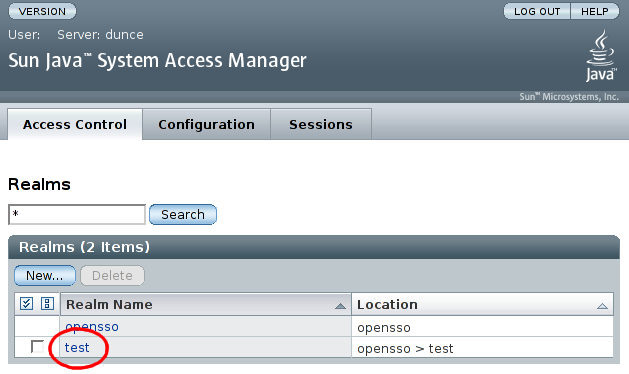
Task: Open HELP
Action: point(595,11)
